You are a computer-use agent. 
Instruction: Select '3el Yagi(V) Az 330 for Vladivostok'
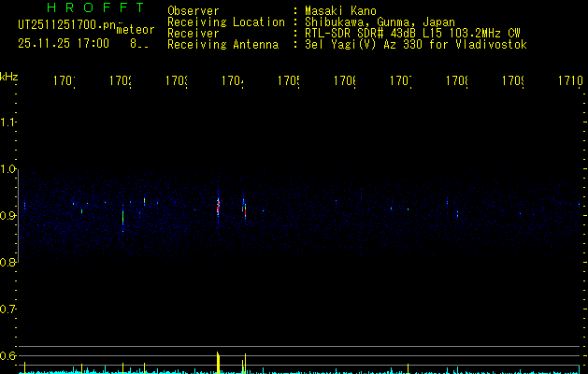416,45
